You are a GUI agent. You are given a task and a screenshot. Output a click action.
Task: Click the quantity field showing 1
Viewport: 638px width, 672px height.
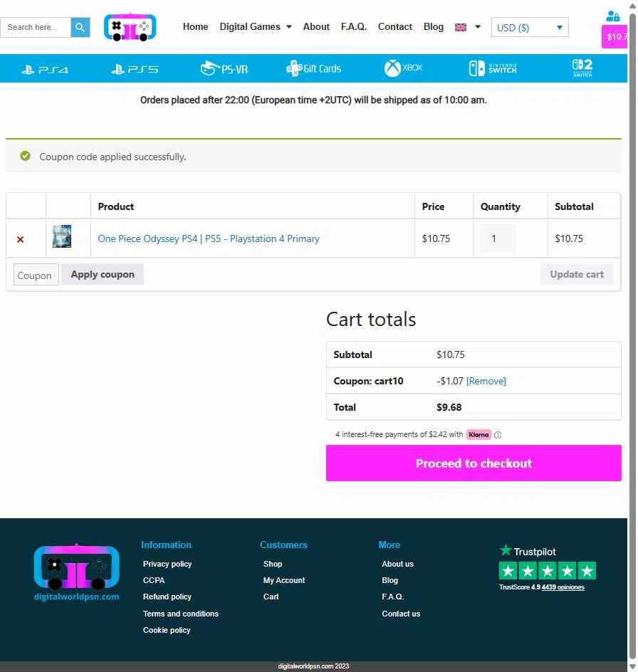point(497,238)
